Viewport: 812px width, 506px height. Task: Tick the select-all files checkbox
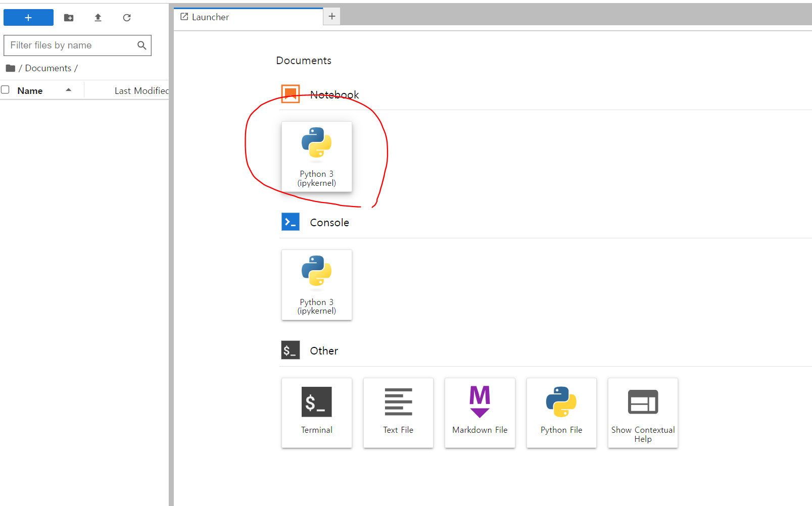(x=6, y=90)
